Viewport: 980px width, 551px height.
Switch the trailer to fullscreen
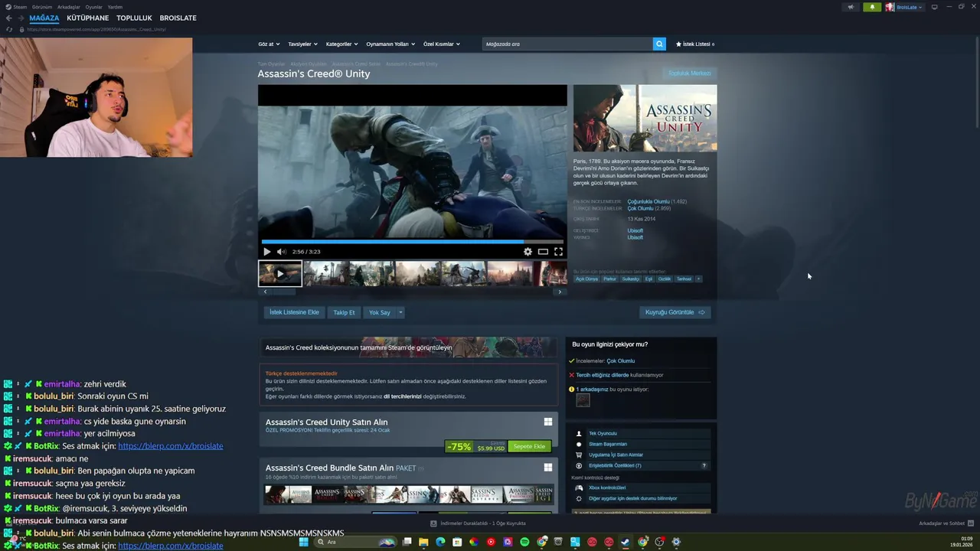[x=558, y=252]
